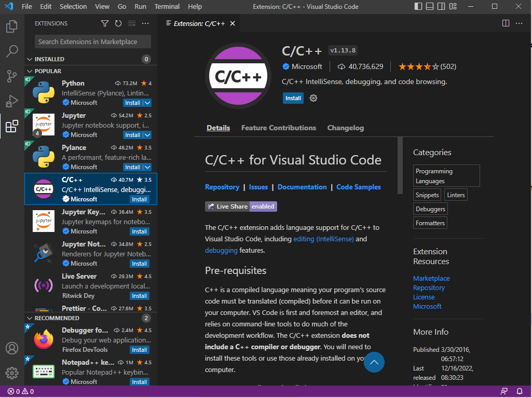Select the Pylance extension in list
This screenshot has width=532, height=398.
[x=91, y=157]
